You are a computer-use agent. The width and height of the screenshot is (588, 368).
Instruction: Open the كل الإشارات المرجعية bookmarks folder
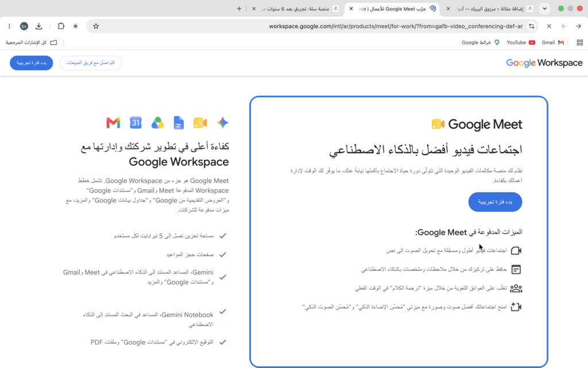tap(31, 43)
